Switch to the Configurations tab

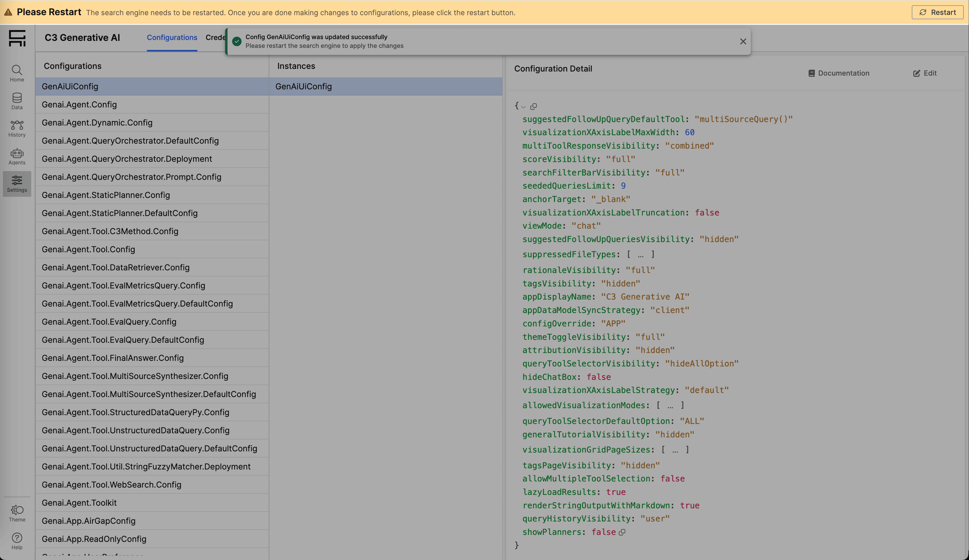coord(172,38)
